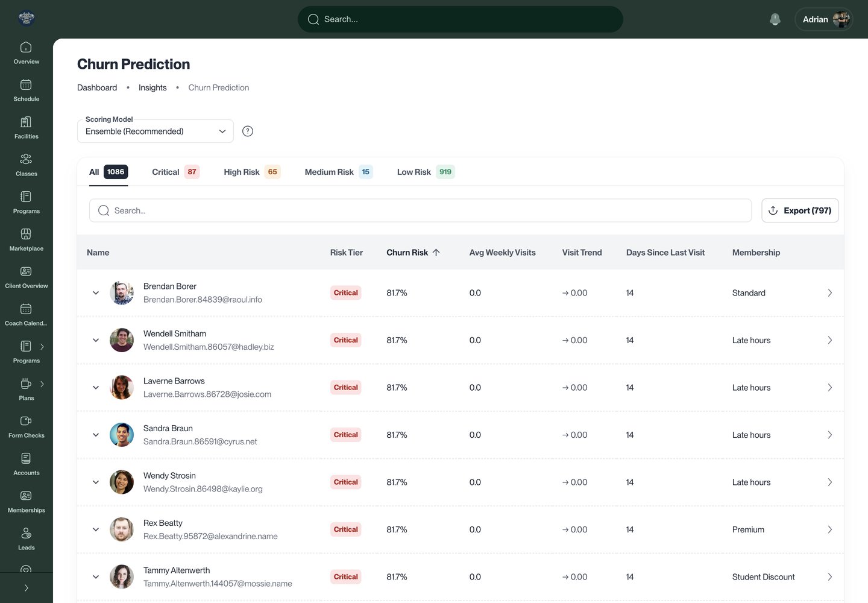Image resolution: width=868 pixels, height=603 pixels.
Task: Click the scoring model help icon
Action: coord(248,131)
